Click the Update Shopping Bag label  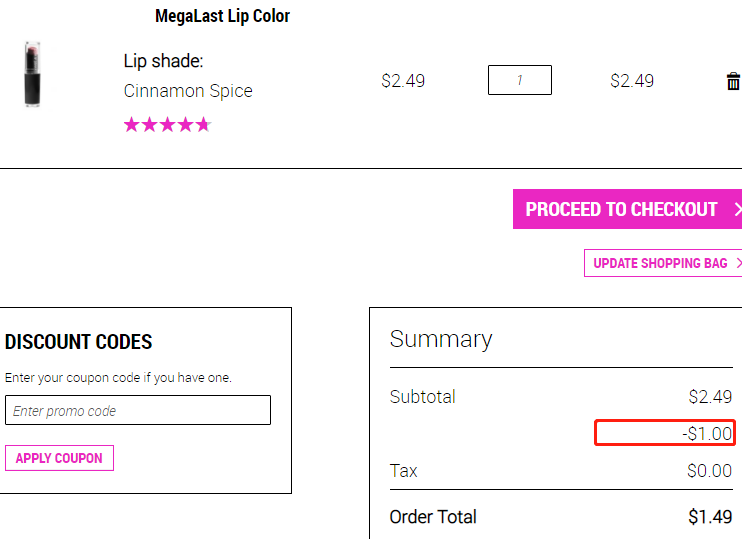pyautogui.click(x=660, y=263)
